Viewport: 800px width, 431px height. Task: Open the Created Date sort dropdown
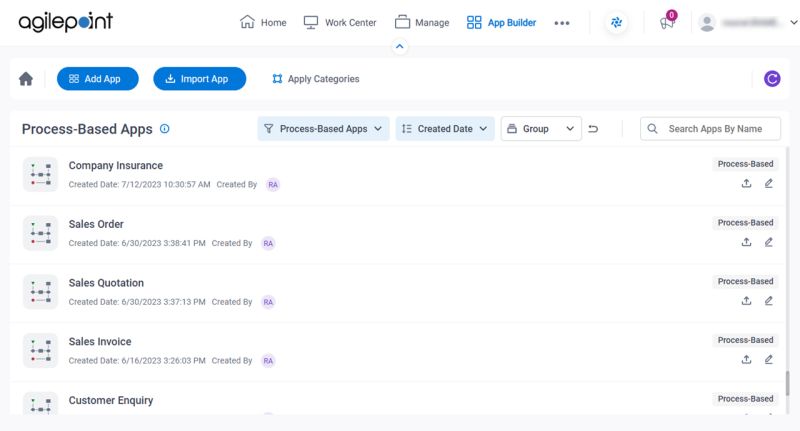(x=444, y=129)
